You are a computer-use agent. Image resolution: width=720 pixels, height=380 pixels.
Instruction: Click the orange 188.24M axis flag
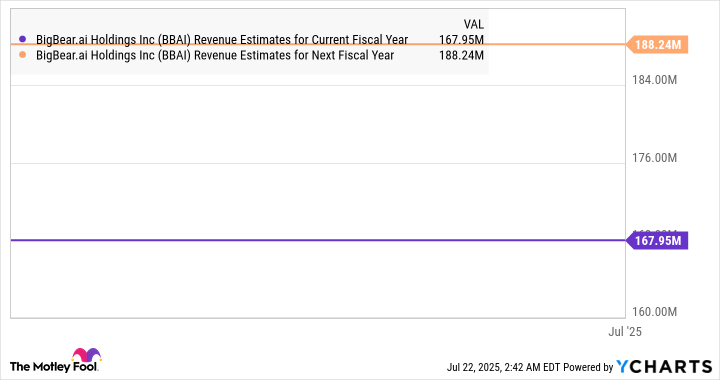pyautogui.click(x=657, y=45)
